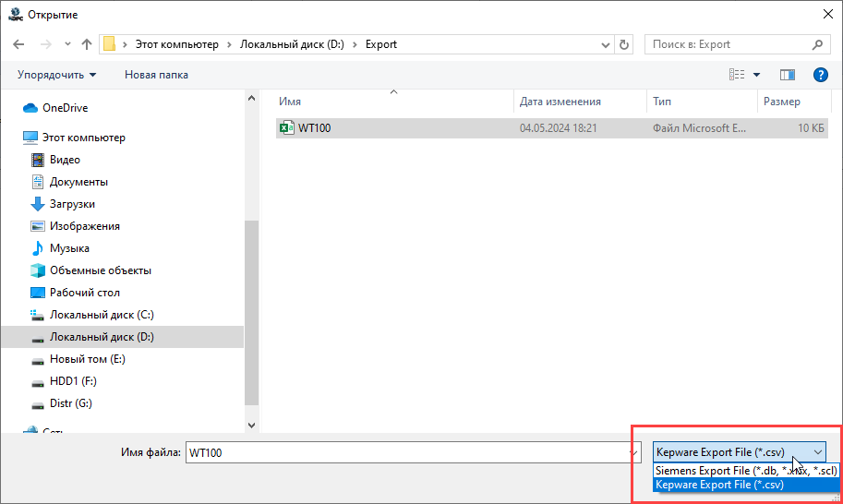Click navigation pane scrollbar down arrow

pos(251,425)
